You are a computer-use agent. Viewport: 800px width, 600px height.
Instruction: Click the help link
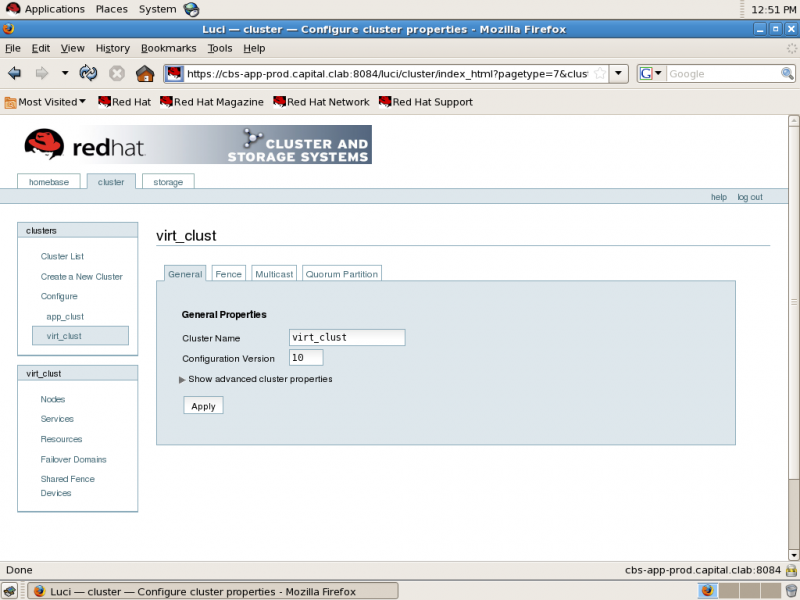coord(719,197)
